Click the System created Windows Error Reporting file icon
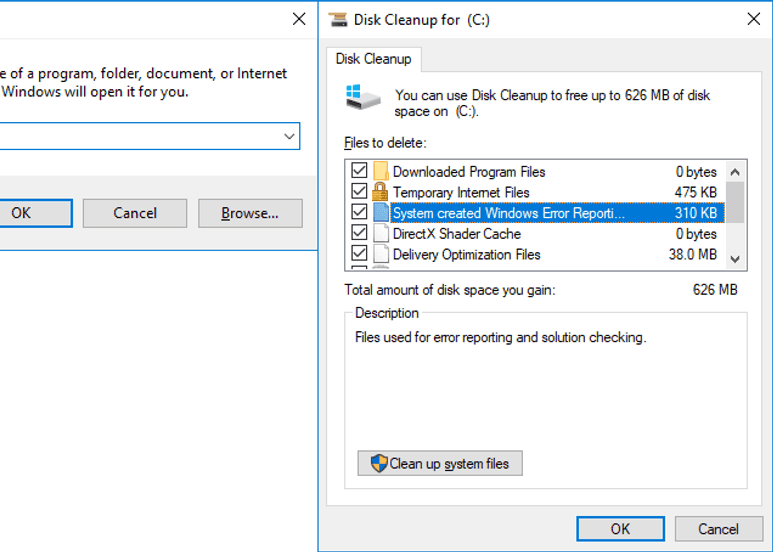 click(381, 212)
